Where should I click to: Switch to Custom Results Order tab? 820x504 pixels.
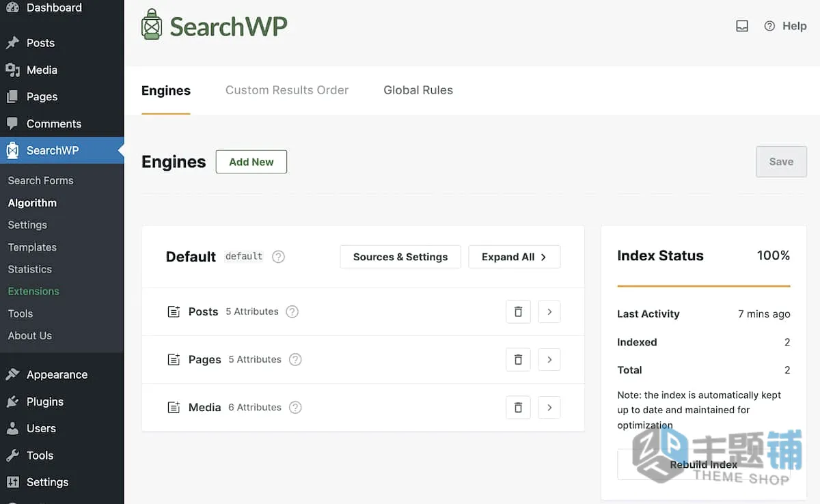click(287, 90)
